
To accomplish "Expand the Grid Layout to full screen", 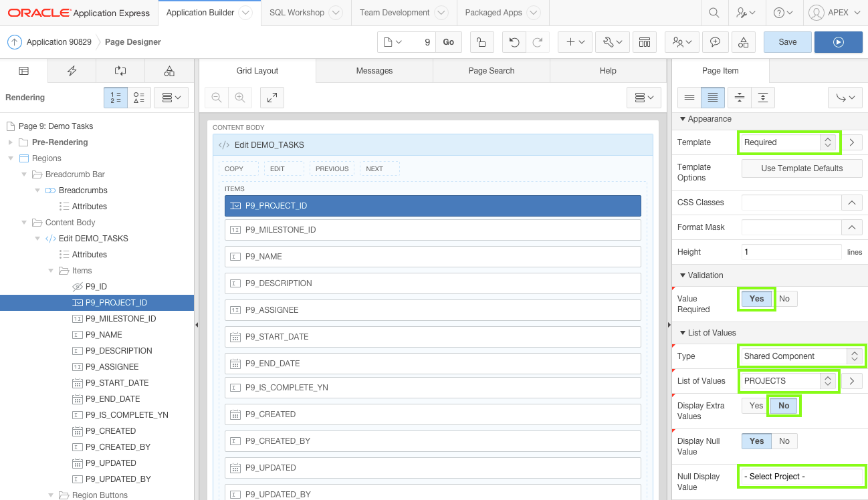I will pos(272,98).
